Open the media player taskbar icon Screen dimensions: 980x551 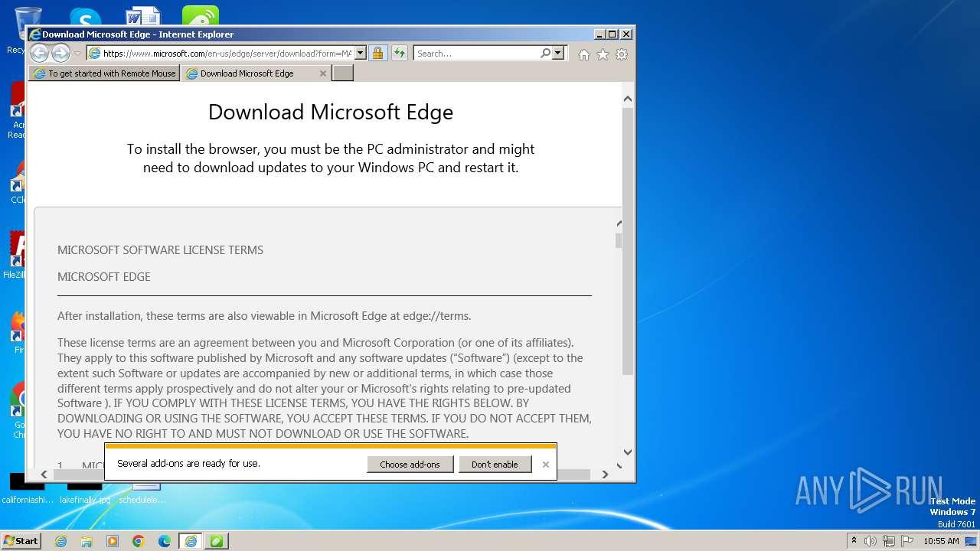(x=113, y=541)
